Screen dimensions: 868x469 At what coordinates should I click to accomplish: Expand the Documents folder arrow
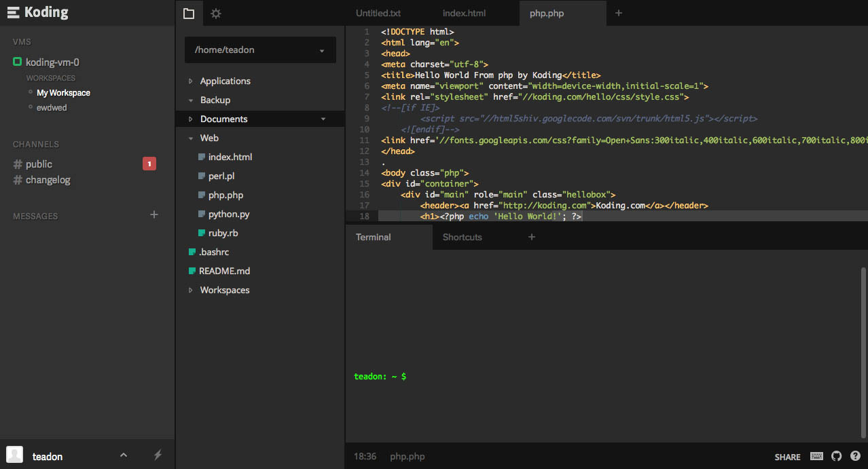190,119
